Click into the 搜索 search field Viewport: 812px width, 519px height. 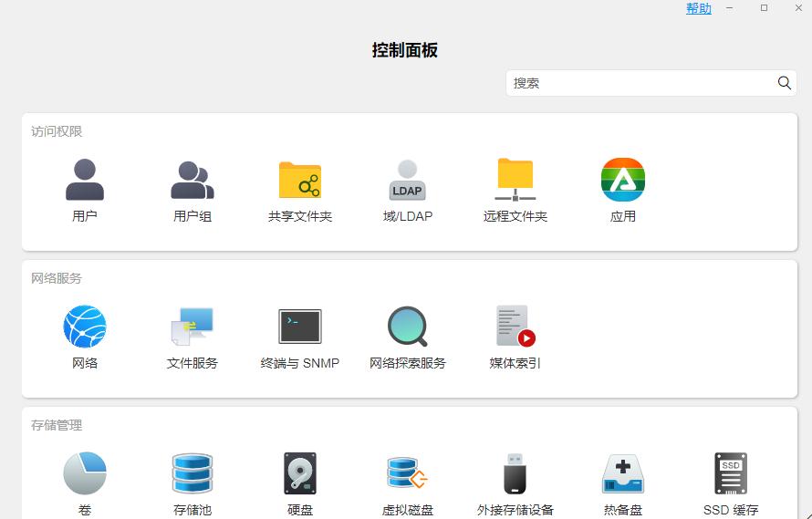pos(639,83)
